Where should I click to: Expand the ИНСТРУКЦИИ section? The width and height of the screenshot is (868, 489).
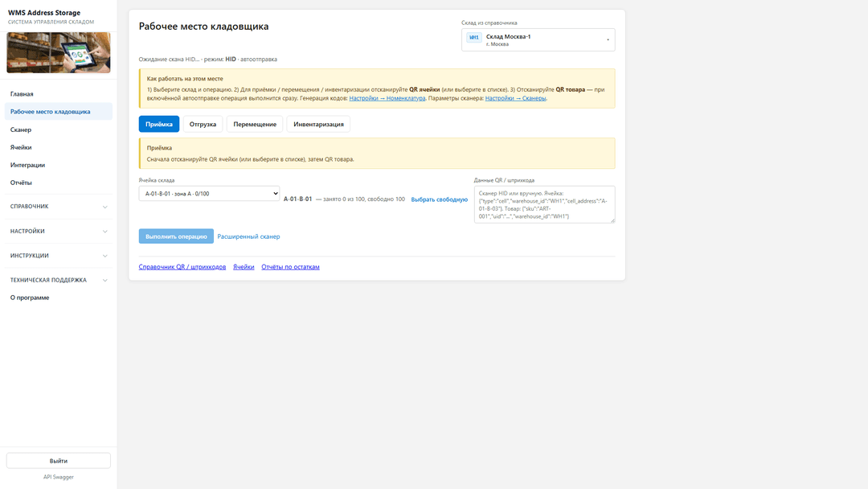(x=58, y=255)
